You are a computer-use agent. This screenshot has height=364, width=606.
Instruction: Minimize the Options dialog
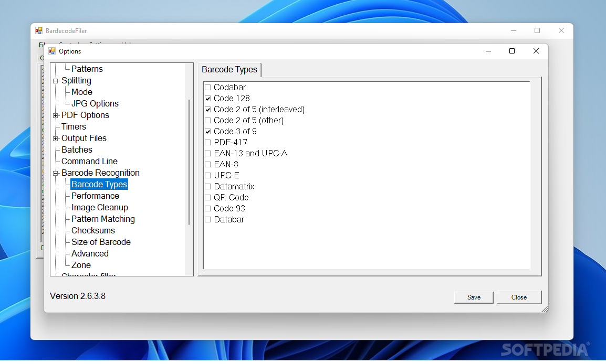pos(488,51)
